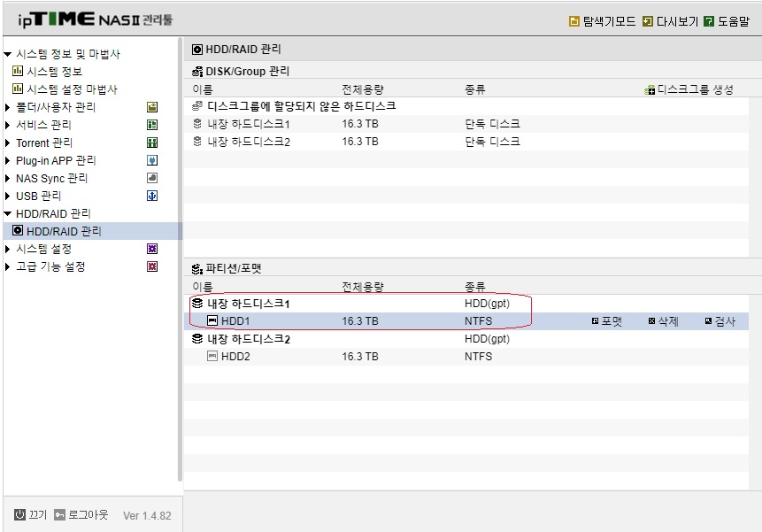Click the Torrent 관리 icon
The width and height of the screenshot is (762, 532).
coord(152,143)
